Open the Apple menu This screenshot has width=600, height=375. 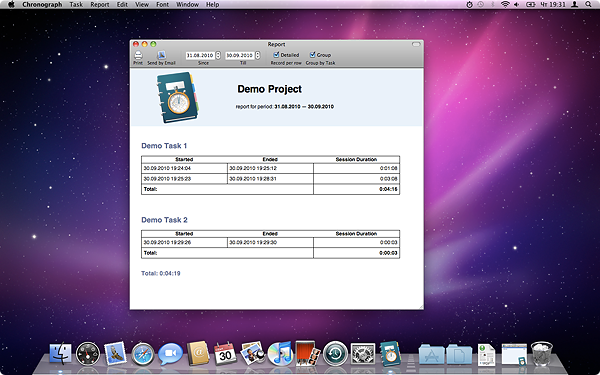(x=11, y=5)
